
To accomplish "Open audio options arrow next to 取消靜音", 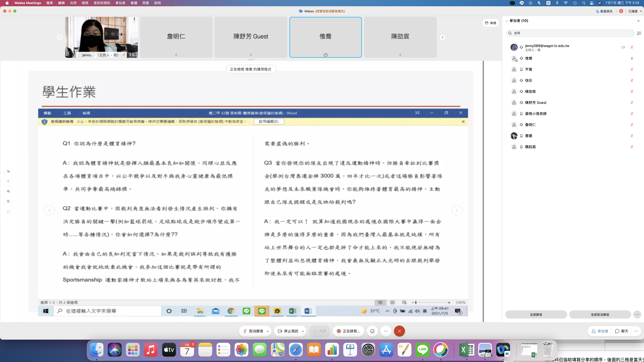I will click(x=268, y=331).
